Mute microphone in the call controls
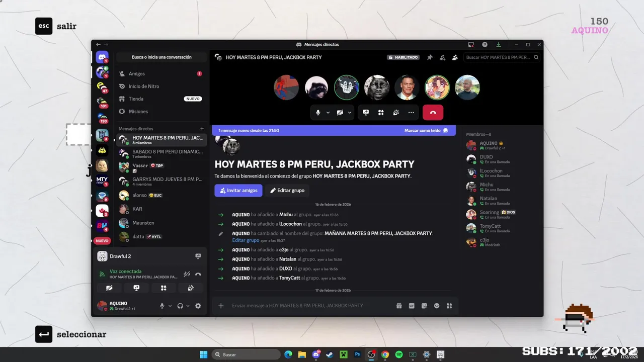Image resolution: width=644 pixels, height=362 pixels. [318, 113]
